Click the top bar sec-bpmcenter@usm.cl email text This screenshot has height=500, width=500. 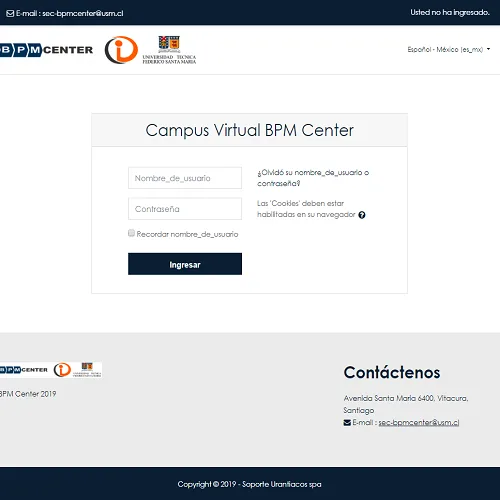tap(83, 13)
